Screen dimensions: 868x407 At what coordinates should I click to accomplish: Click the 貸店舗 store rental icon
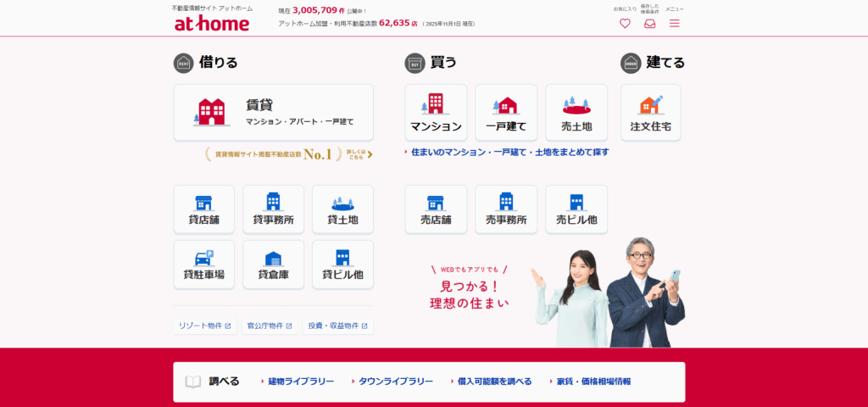point(203,209)
